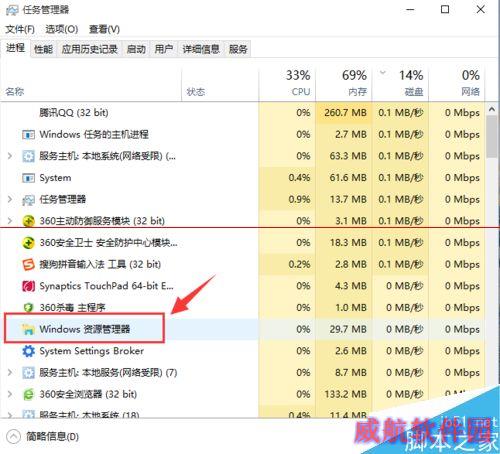Open the 查看(V) menu
This screenshot has width=500, height=454.
point(104,29)
